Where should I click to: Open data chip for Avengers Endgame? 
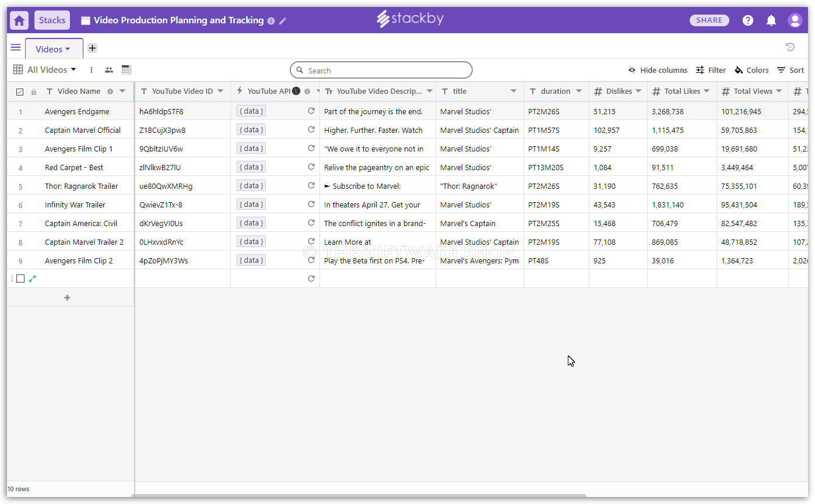251,111
